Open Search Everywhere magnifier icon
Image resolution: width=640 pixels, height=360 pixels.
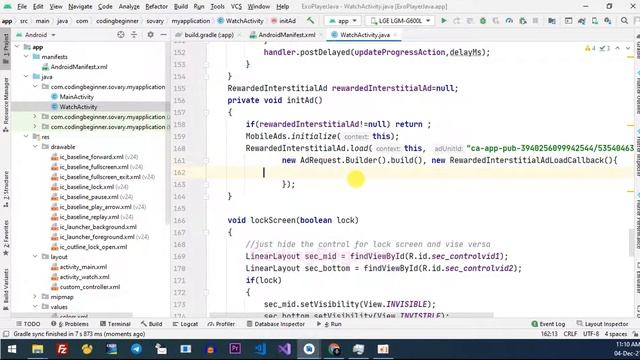point(624,20)
